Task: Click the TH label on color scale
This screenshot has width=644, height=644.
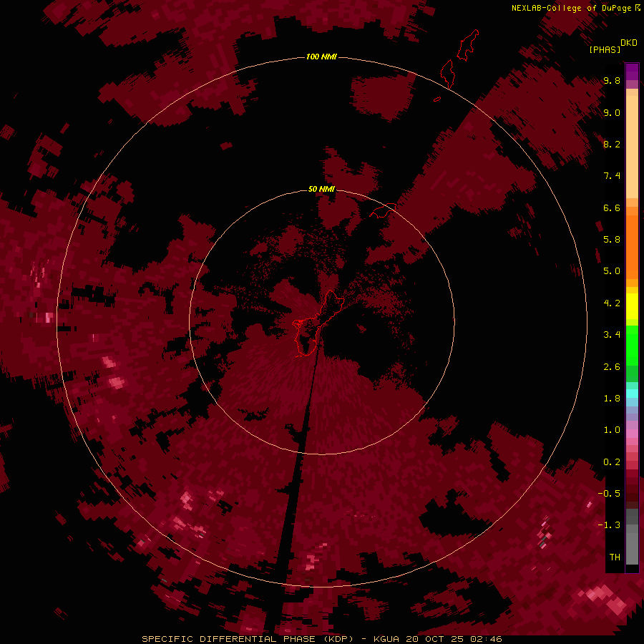Action: click(x=615, y=557)
